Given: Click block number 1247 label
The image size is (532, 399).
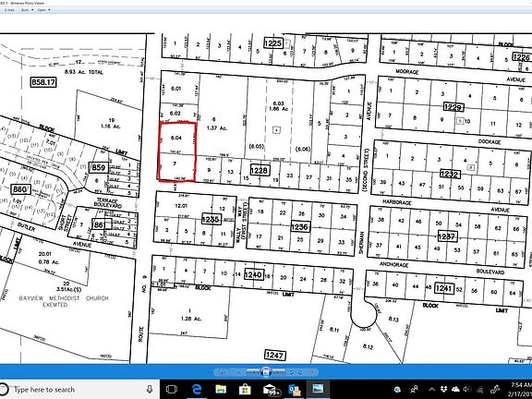Looking at the screenshot, I should pos(275,356).
